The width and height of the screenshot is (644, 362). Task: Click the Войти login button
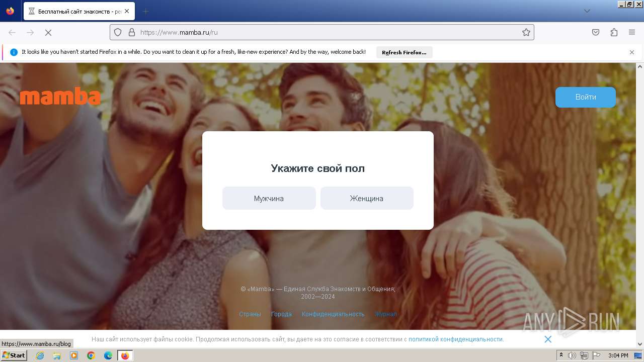pyautogui.click(x=586, y=97)
